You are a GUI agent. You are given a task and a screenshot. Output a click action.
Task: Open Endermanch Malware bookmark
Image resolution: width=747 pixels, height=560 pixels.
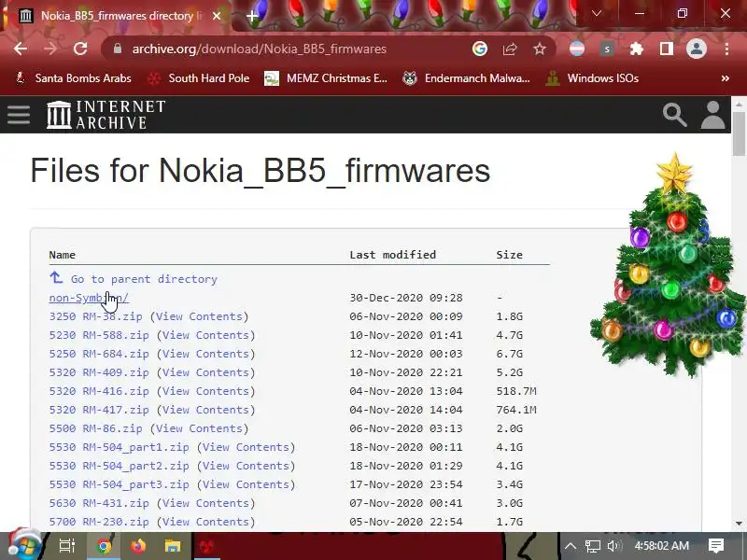pyautogui.click(x=466, y=78)
